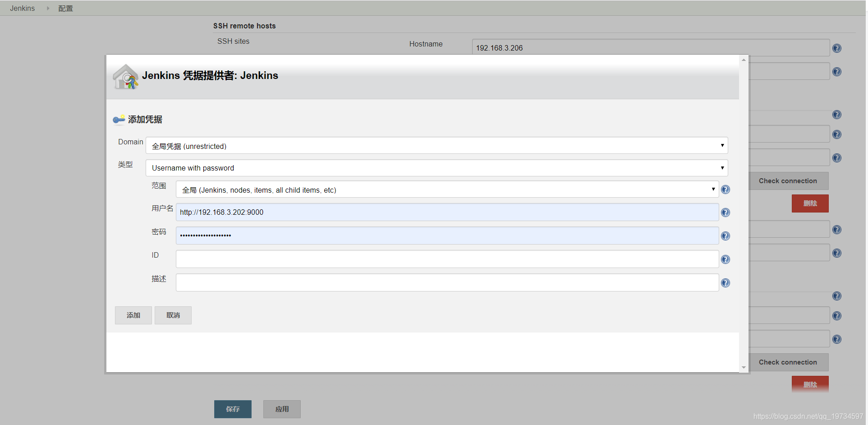Image resolution: width=868 pixels, height=425 pixels.
Task: Click the 应用 apply button
Action: 282,409
